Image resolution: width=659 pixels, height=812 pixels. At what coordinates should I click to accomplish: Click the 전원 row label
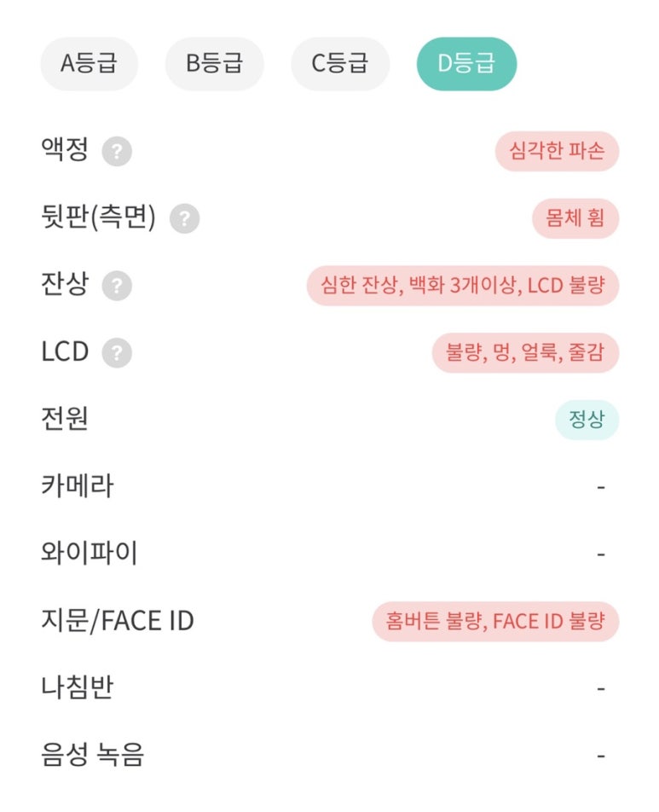pyautogui.click(x=65, y=419)
